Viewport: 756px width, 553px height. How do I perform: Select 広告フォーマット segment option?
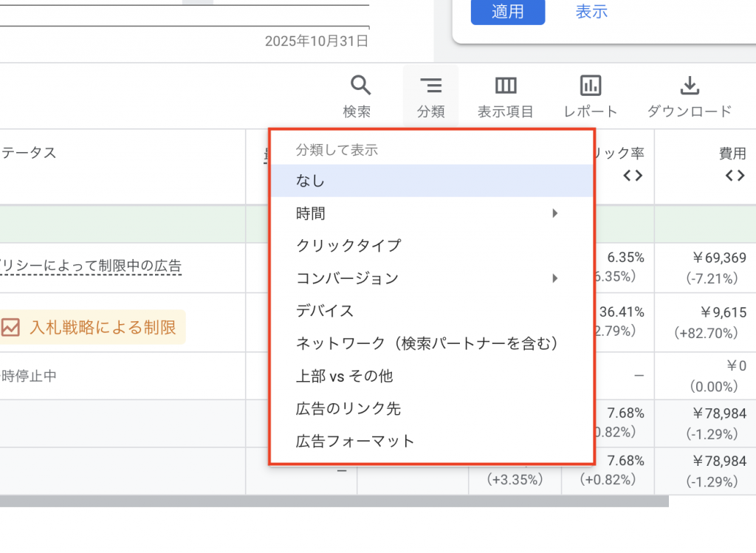coord(355,442)
